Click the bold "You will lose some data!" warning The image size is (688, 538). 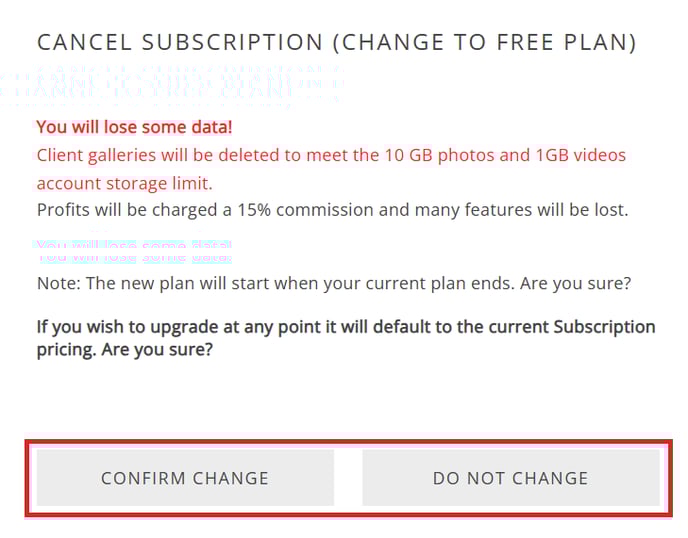(134, 127)
